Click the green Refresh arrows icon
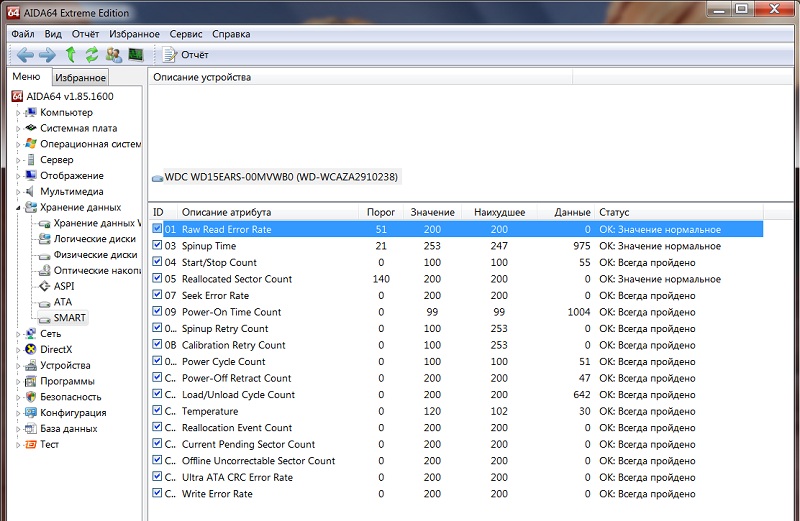The image size is (800, 521). 92,54
